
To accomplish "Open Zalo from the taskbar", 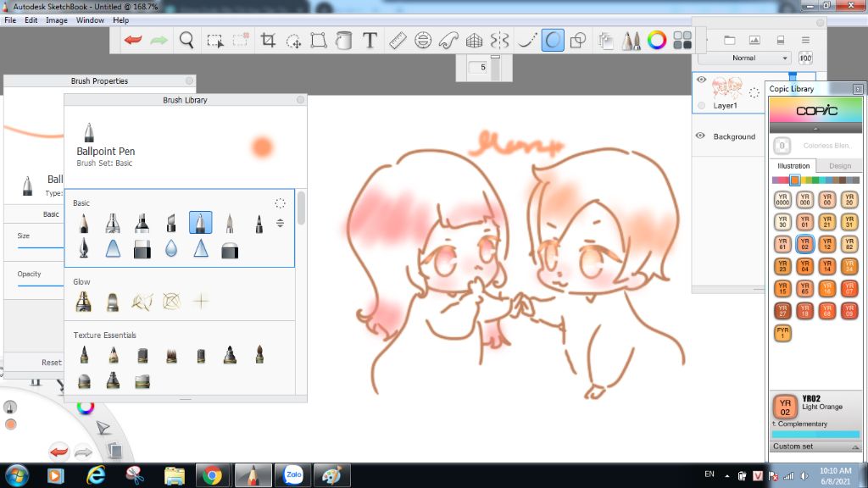I will point(292,475).
